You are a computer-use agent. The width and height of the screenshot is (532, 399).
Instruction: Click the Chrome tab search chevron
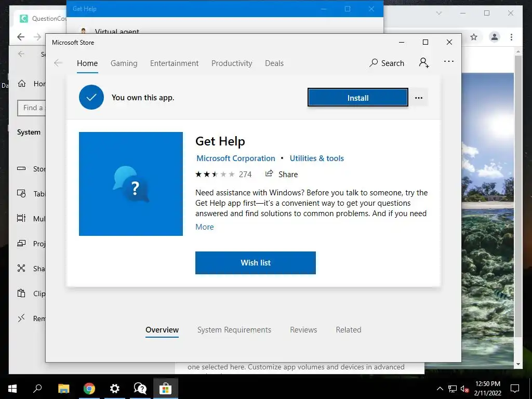coord(439,13)
